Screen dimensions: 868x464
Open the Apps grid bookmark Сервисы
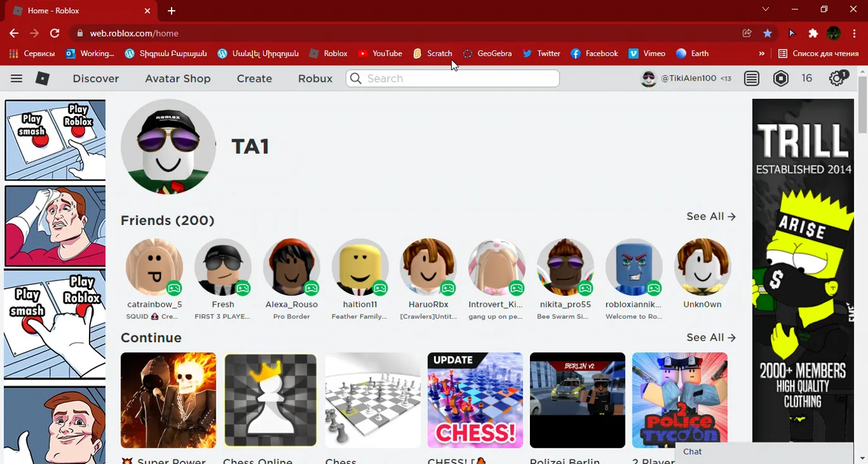click(x=32, y=54)
